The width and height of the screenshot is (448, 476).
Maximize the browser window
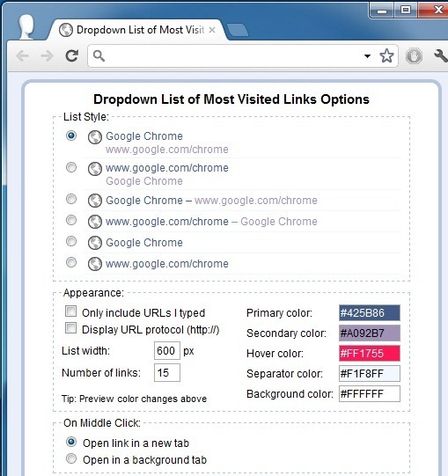[x=406, y=11]
